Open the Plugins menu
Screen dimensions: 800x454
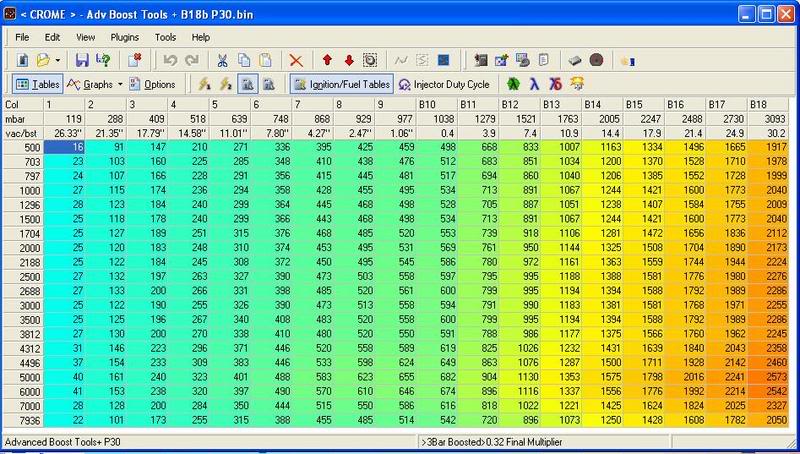(124, 37)
